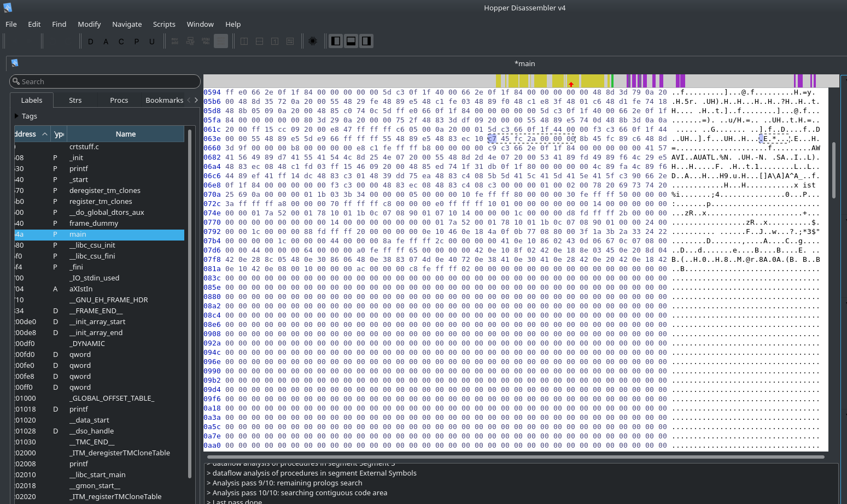Open the Modify menu
847x504 pixels.
coord(89,24)
